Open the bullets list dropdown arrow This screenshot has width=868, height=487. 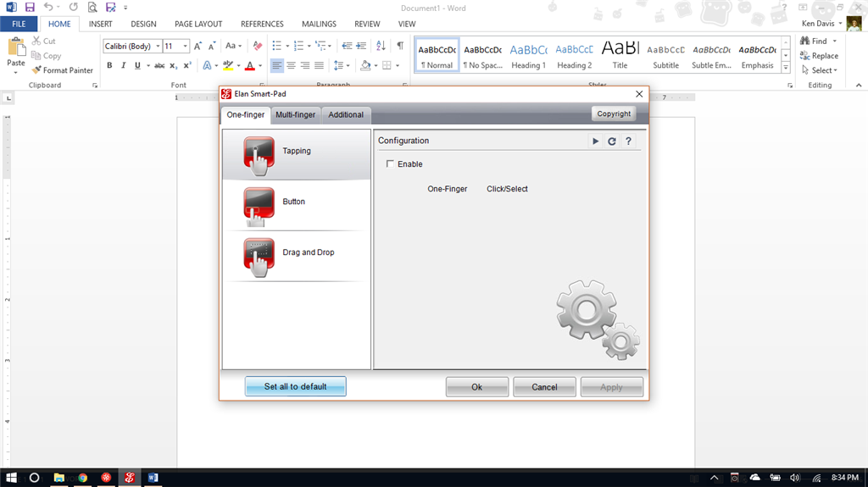287,46
